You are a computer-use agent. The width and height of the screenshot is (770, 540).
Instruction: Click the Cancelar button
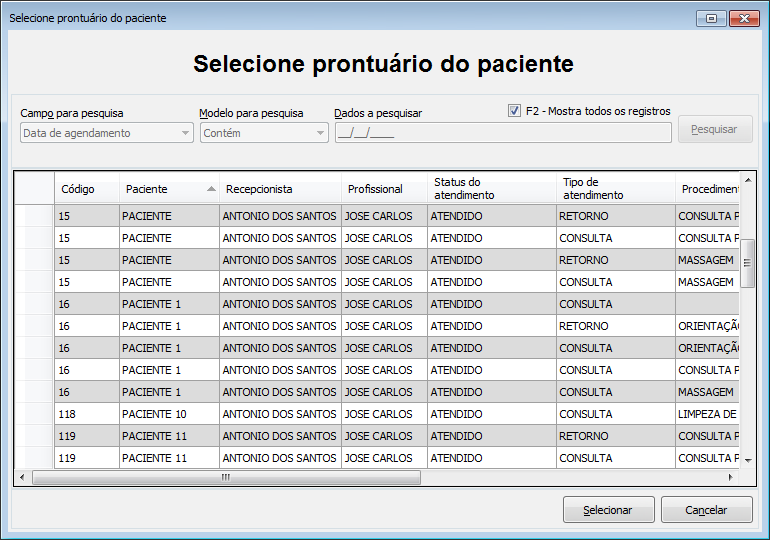click(x=706, y=510)
